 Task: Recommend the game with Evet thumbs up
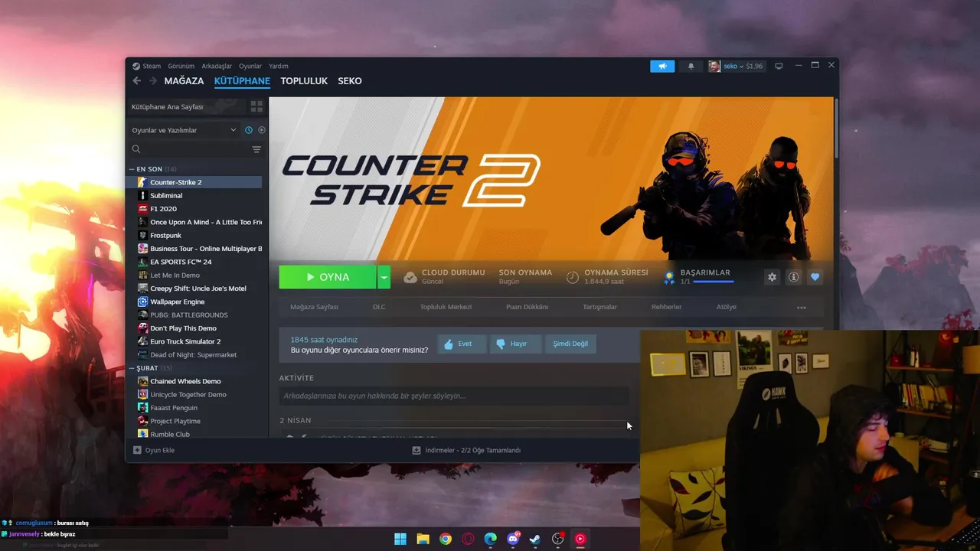[x=462, y=344]
